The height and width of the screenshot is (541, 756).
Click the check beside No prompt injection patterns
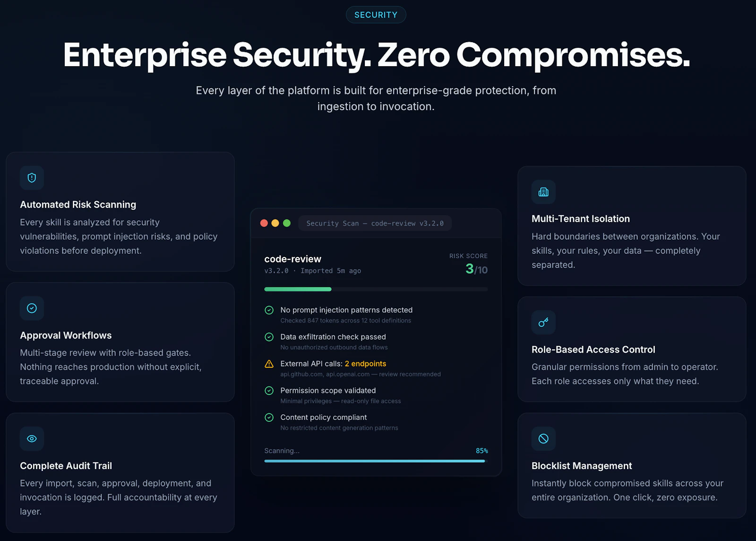point(269,310)
